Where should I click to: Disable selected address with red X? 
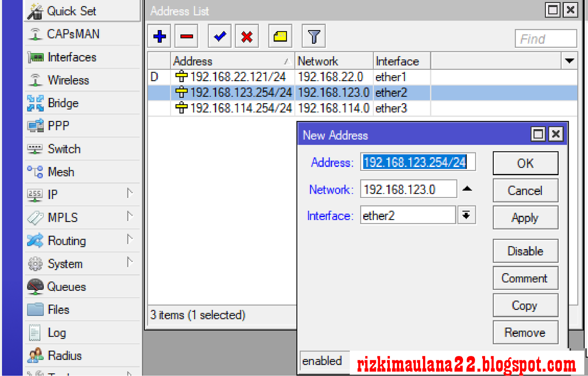(x=246, y=36)
